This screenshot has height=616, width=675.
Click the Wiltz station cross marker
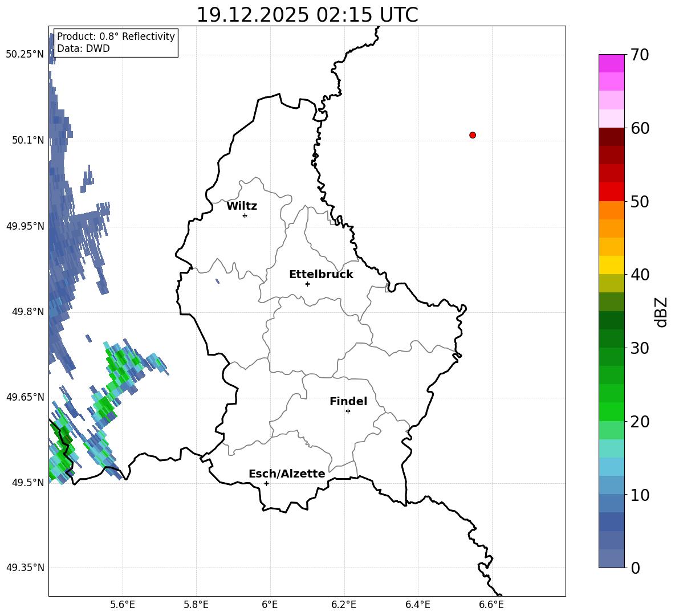(245, 215)
